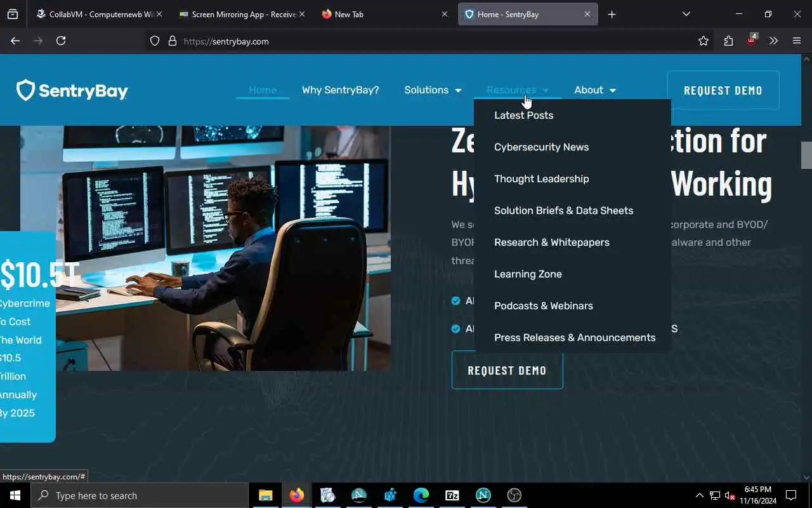Viewport: 812px width, 508px height.
Task: Open the Extensions puzzle icon
Action: click(728, 41)
